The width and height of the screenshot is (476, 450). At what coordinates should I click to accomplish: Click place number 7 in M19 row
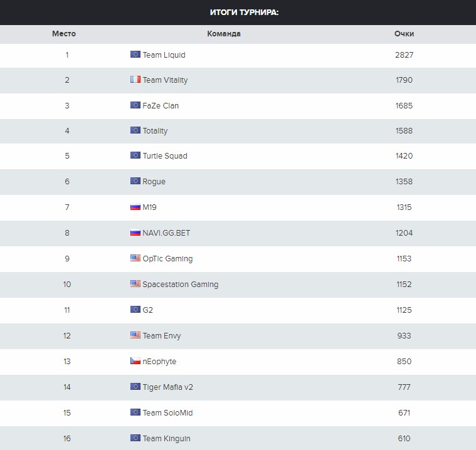point(67,207)
